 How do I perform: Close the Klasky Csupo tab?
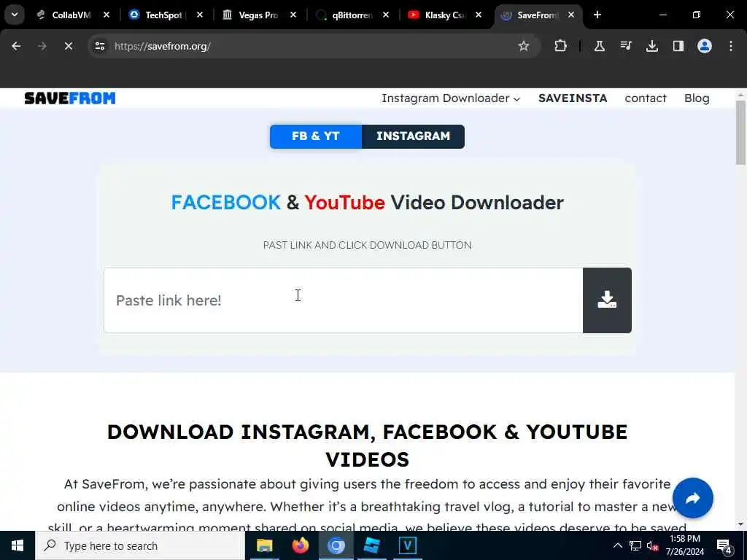click(479, 15)
